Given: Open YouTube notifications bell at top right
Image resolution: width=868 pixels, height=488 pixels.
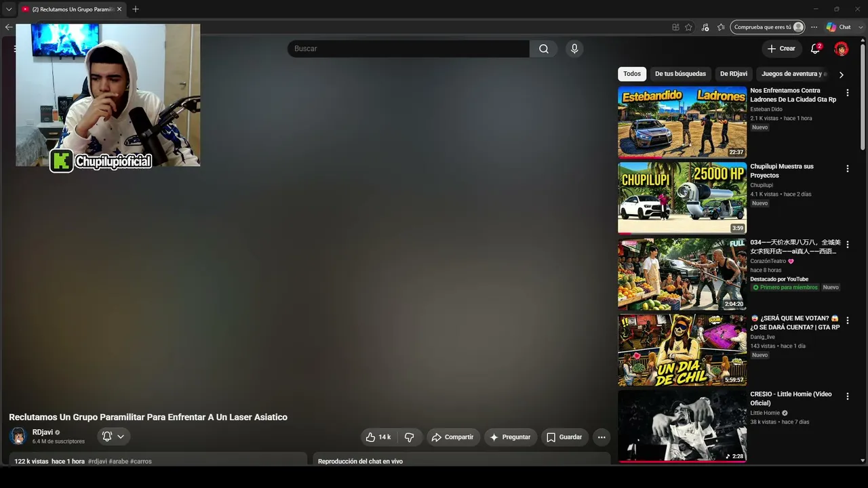Looking at the screenshot, I should [816, 49].
